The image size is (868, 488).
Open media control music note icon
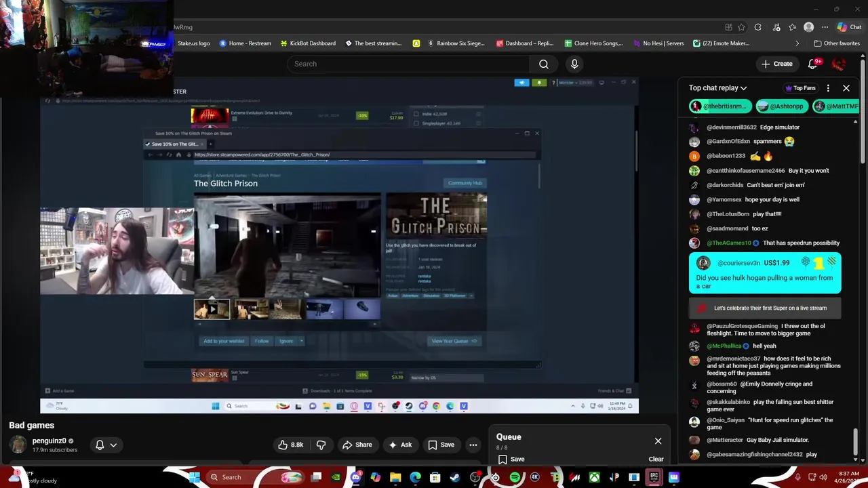tap(776, 27)
